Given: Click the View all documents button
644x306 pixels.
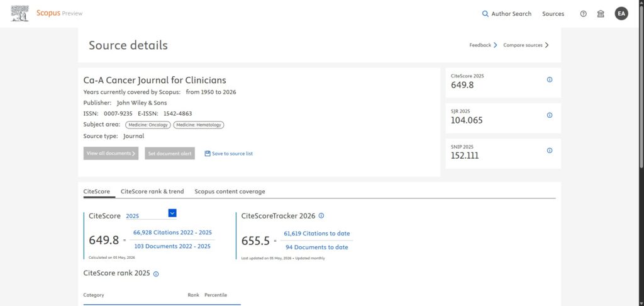Looking at the screenshot, I should pyautogui.click(x=111, y=154).
